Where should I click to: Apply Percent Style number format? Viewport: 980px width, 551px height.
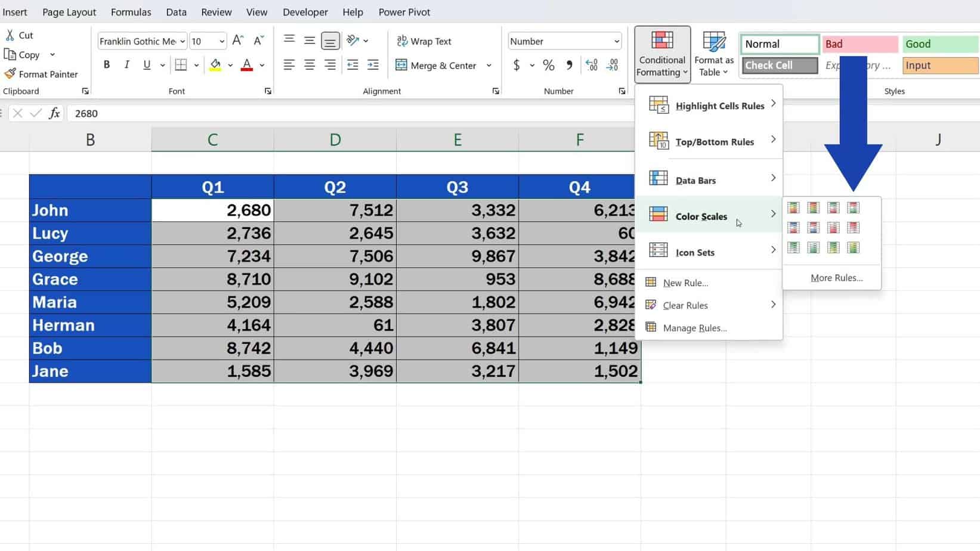(x=548, y=66)
